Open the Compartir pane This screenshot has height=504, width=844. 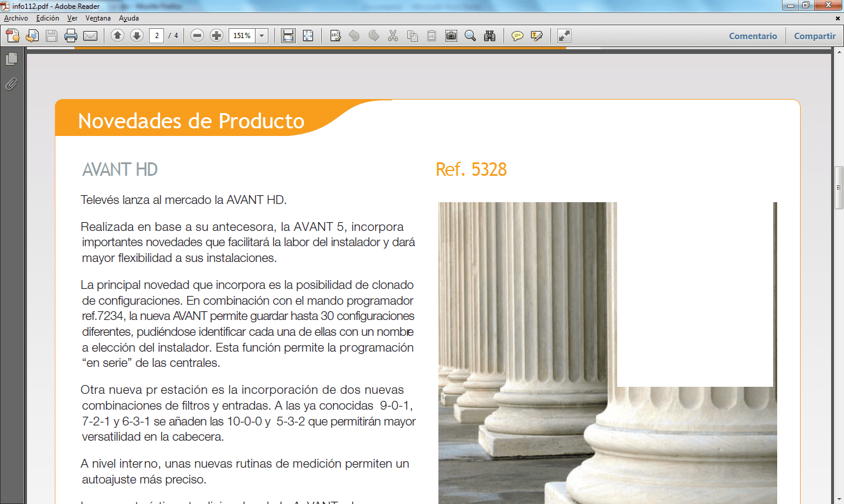(815, 36)
